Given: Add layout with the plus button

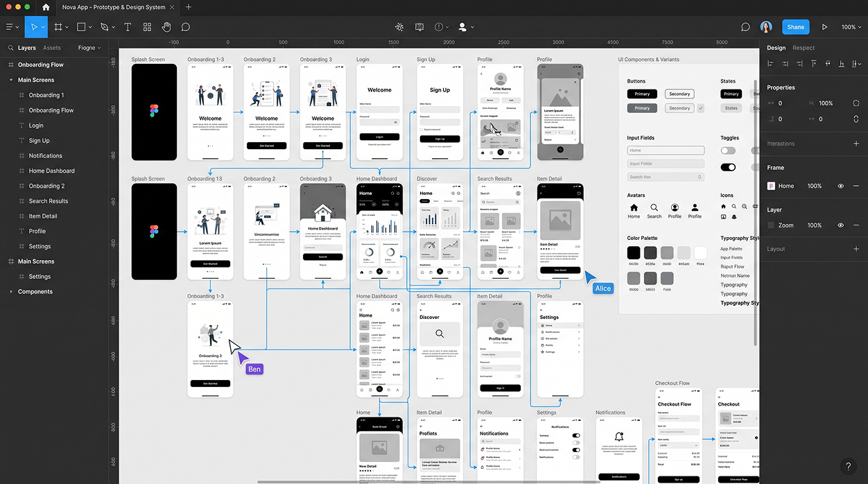Looking at the screenshot, I should point(856,249).
